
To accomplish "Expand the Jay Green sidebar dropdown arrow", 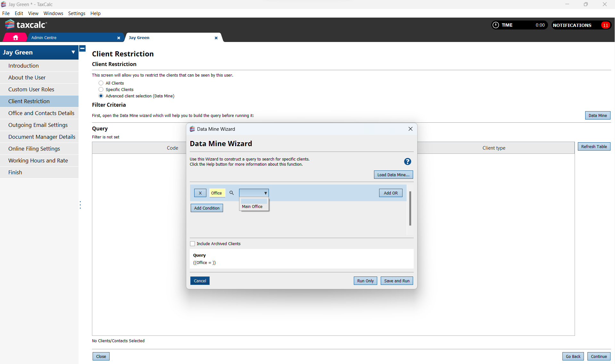I will click(x=73, y=52).
